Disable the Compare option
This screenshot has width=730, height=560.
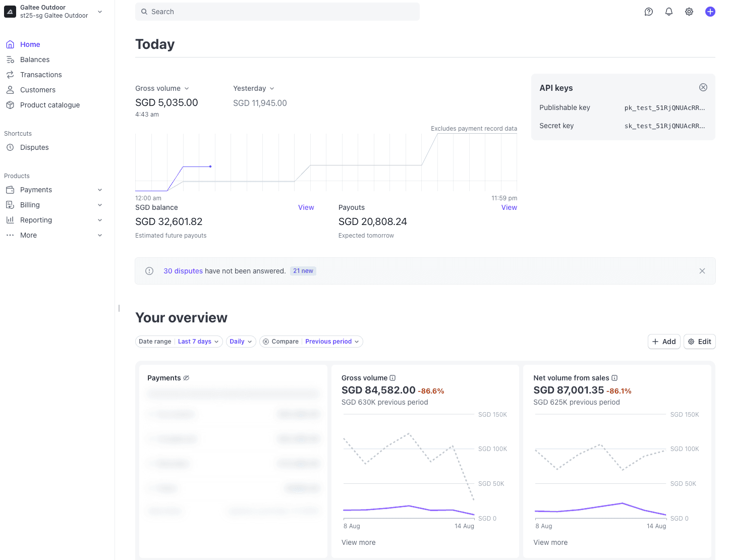266,342
